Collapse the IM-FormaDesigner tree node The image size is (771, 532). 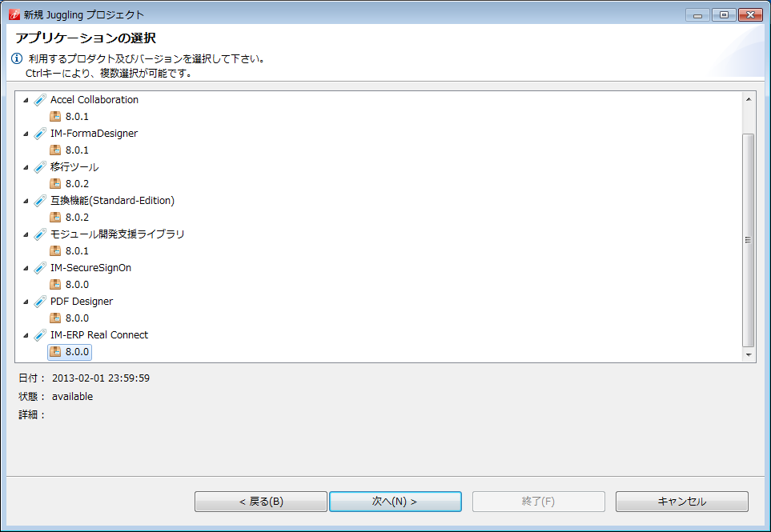[x=26, y=134]
